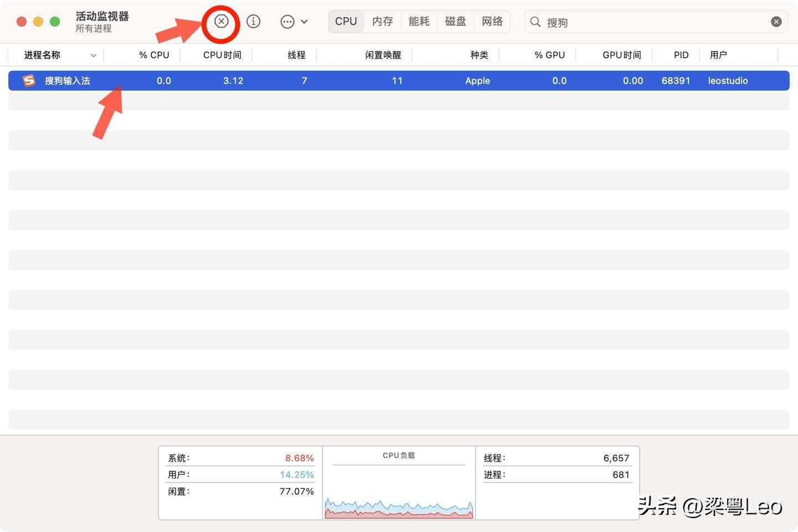Click the Sogou input method app icon
798x532 pixels.
point(29,81)
